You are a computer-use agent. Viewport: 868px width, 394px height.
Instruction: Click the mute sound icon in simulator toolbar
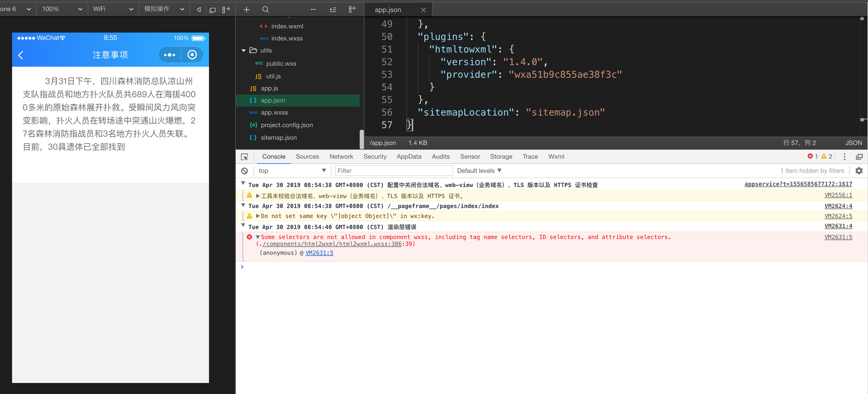click(199, 9)
